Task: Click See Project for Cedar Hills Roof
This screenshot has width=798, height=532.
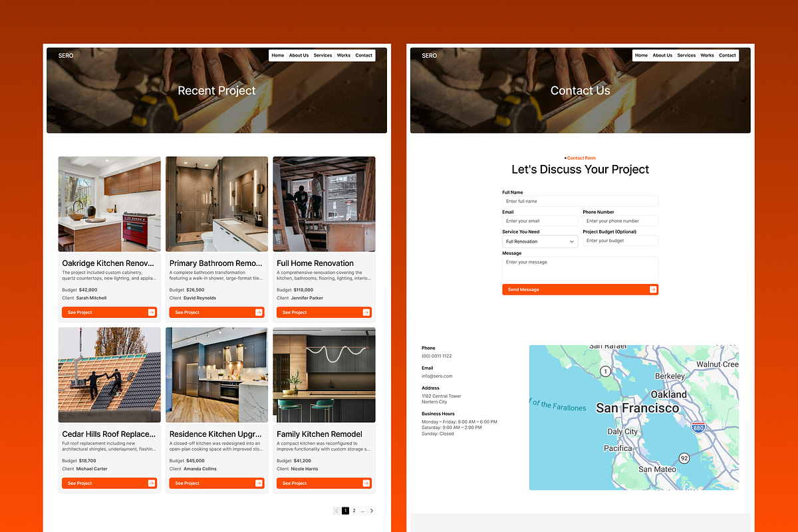Action: pos(109,483)
